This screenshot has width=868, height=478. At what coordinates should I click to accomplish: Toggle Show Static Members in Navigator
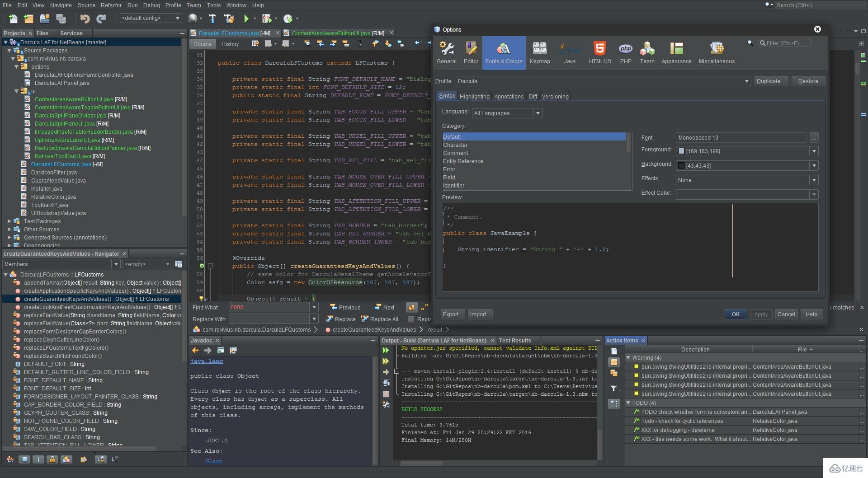pyautogui.click(x=38, y=459)
